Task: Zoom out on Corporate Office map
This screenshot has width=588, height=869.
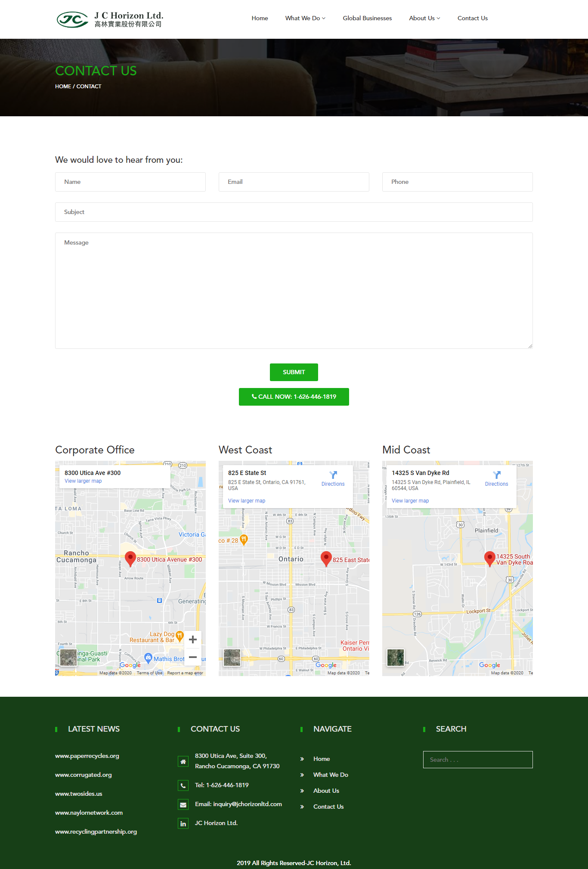Action: pyautogui.click(x=193, y=657)
